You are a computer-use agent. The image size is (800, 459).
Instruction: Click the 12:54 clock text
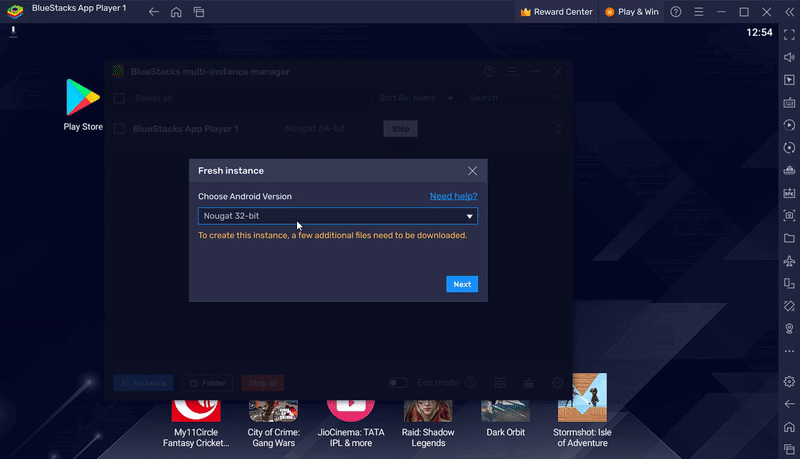tap(759, 33)
